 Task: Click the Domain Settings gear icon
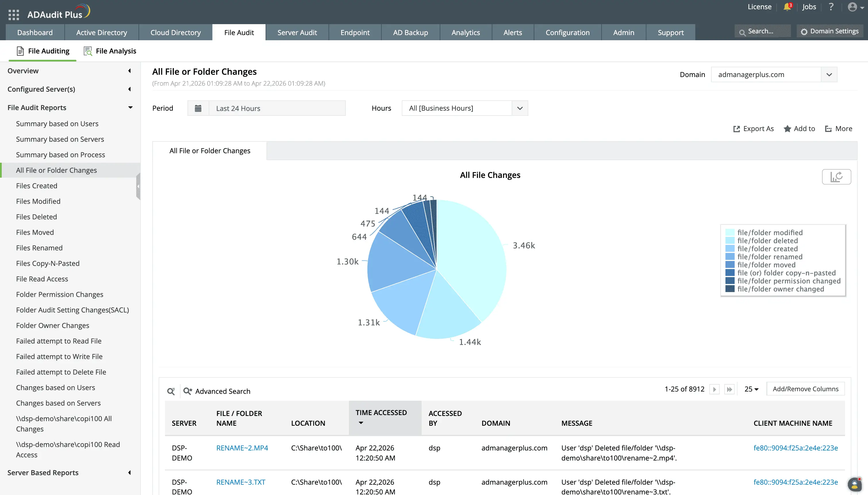804,32
